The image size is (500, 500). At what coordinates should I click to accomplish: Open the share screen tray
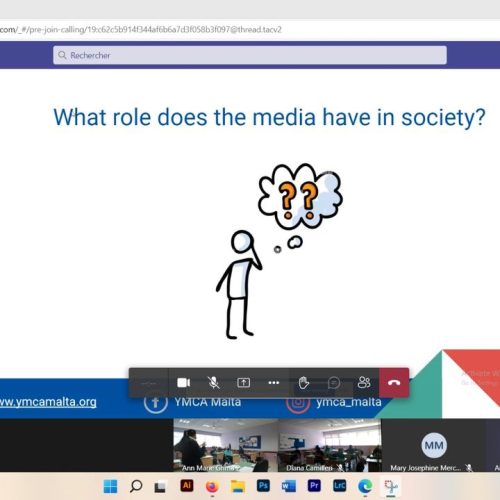(243, 383)
